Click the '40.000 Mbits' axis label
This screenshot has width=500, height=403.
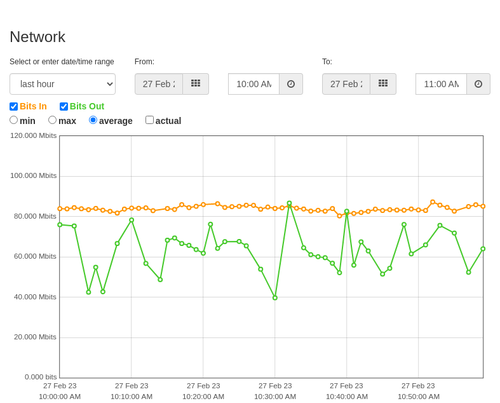(x=35, y=297)
